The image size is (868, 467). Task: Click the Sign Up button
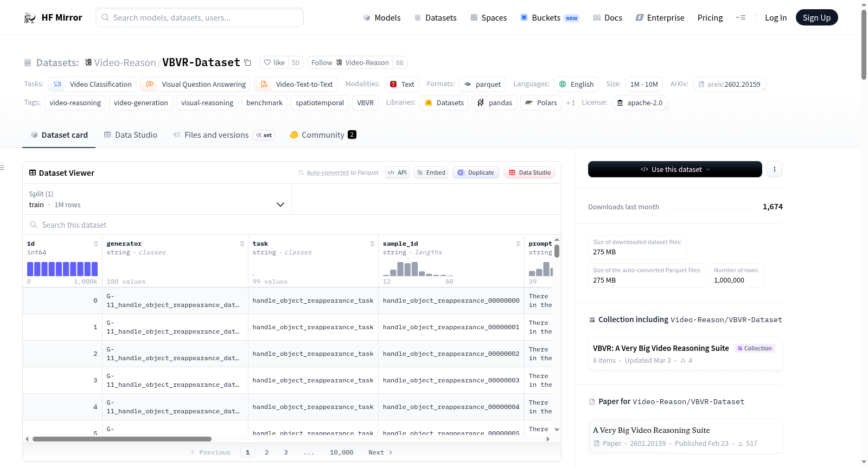816,18
